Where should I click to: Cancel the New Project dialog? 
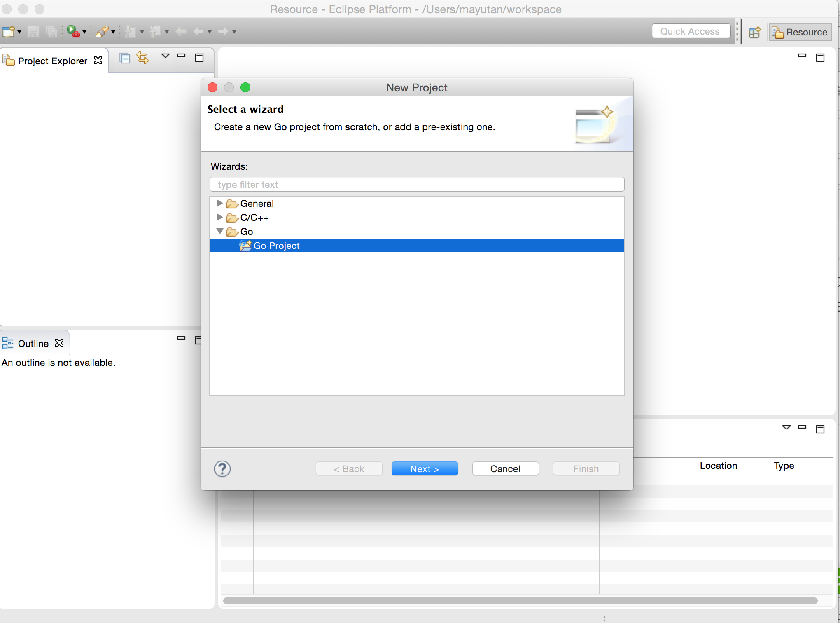tap(505, 469)
